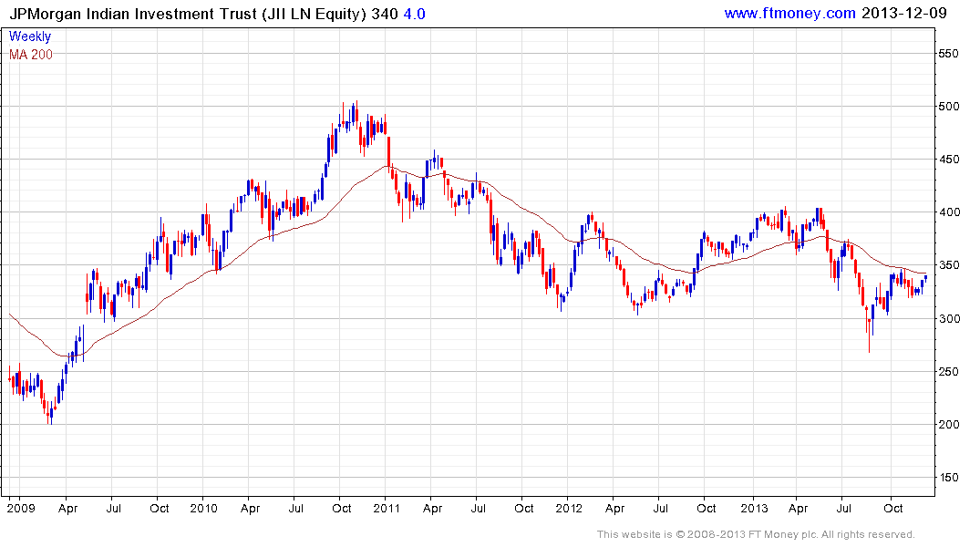The image size is (980, 547).
Task: Click the FT Money copyright notice
Action: (x=756, y=534)
